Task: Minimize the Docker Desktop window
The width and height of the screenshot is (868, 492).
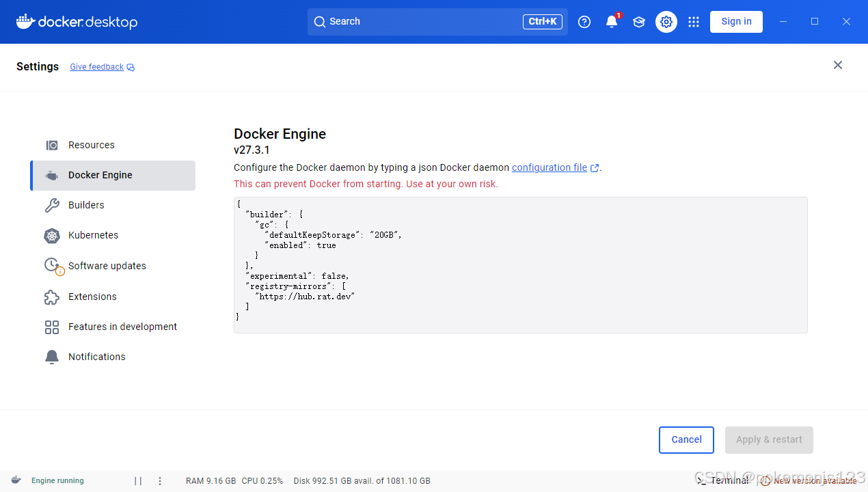Action: [x=783, y=22]
